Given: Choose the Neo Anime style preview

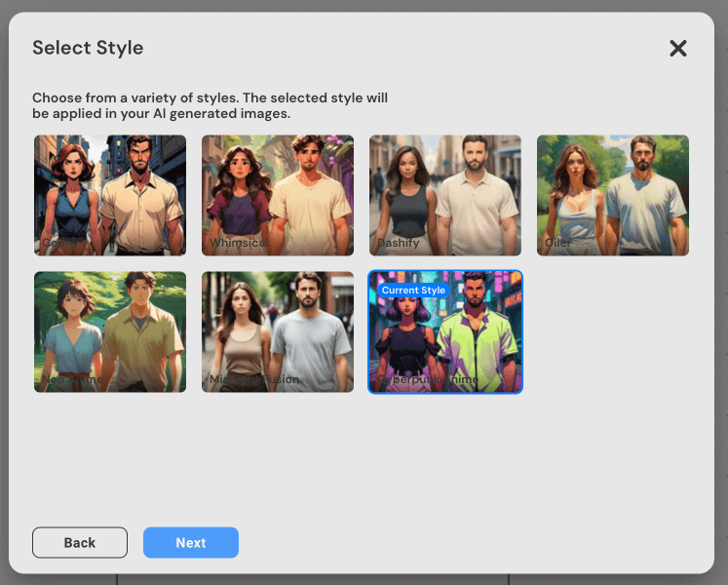Looking at the screenshot, I should pos(110,331).
